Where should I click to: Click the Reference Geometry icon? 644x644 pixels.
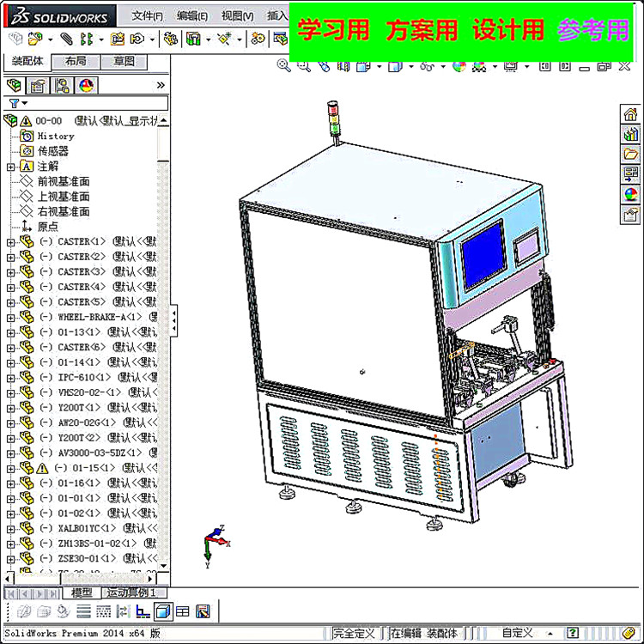pos(224,39)
